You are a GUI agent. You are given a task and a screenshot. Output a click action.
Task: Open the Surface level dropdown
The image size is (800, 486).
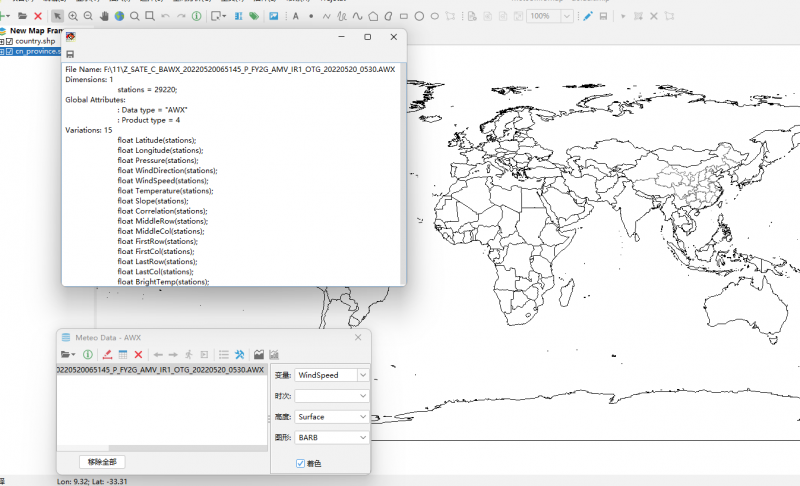click(x=362, y=416)
